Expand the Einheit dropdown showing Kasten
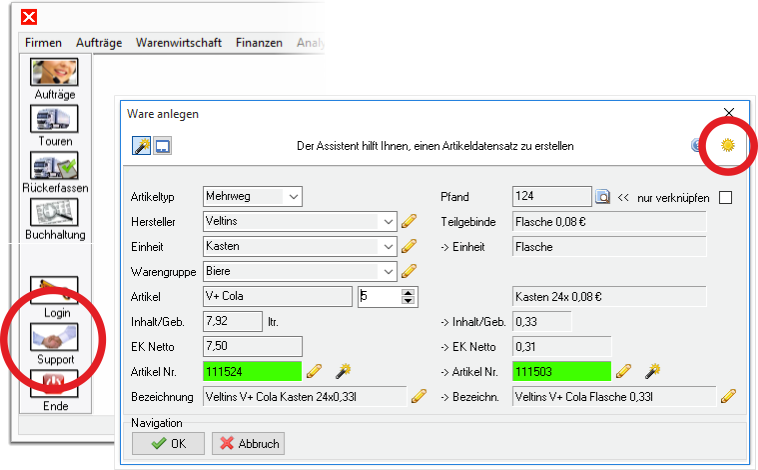The height and width of the screenshot is (470, 758). click(x=388, y=247)
